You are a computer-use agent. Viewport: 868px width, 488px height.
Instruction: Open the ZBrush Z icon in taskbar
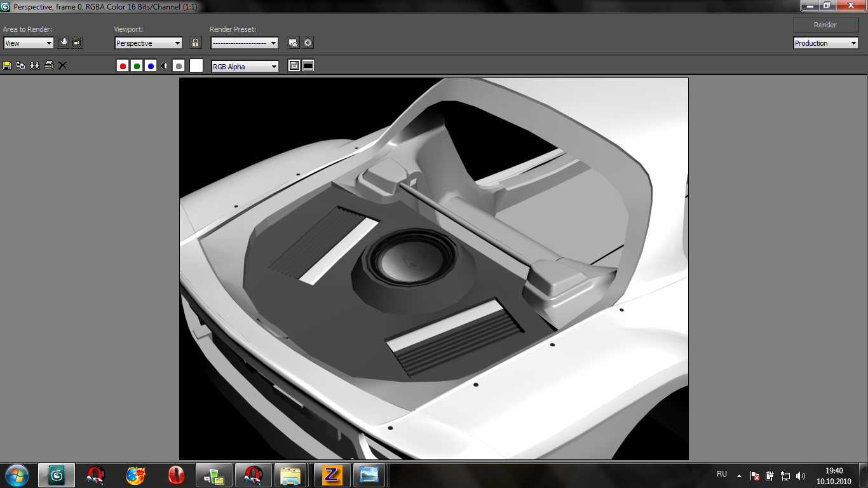tap(332, 475)
